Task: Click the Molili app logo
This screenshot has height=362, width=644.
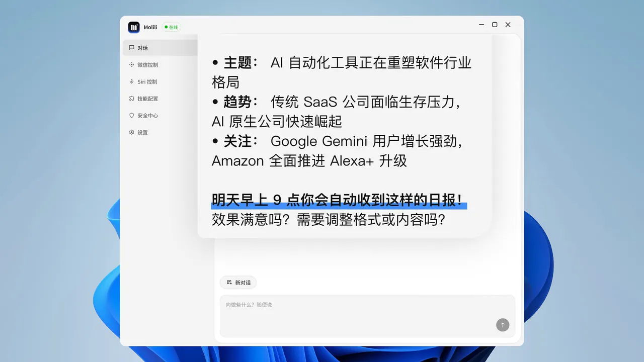Action: 133,27
